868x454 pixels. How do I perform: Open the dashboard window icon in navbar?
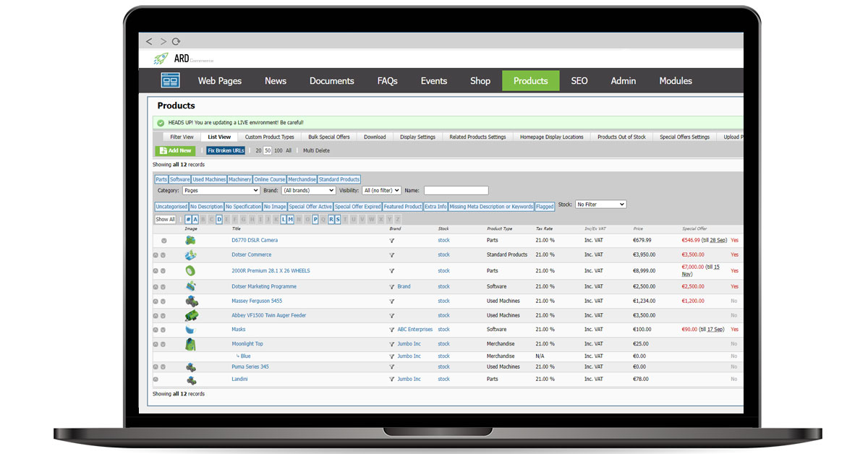click(x=170, y=80)
